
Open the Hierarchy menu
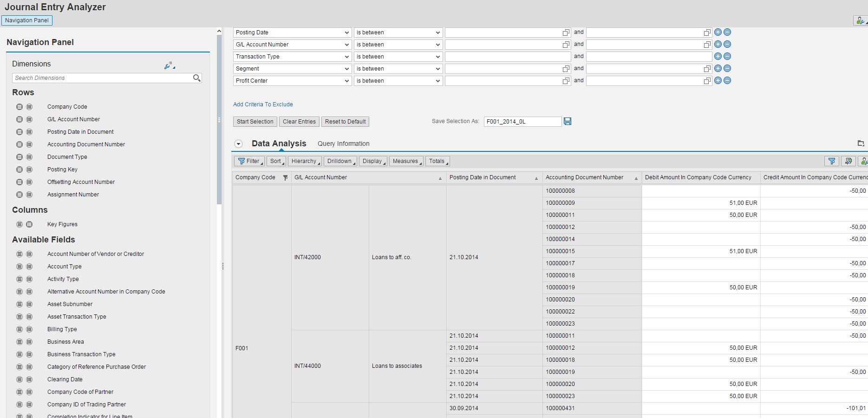point(305,161)
